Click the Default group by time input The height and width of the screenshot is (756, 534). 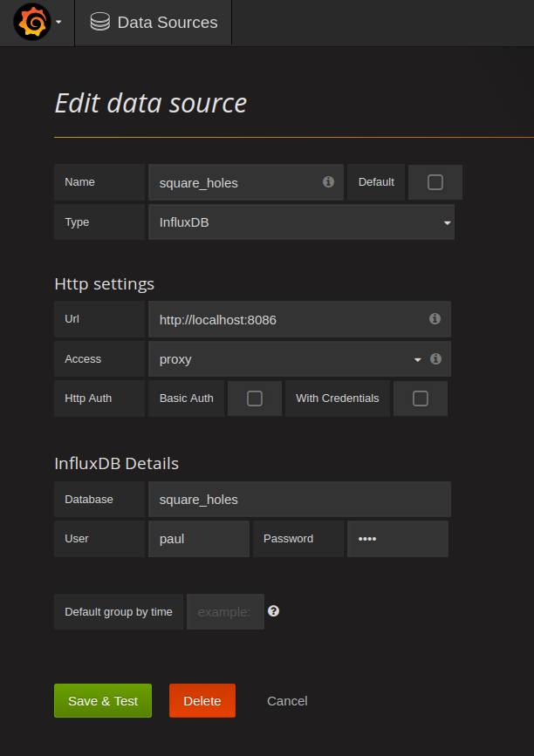click(225, 612)
